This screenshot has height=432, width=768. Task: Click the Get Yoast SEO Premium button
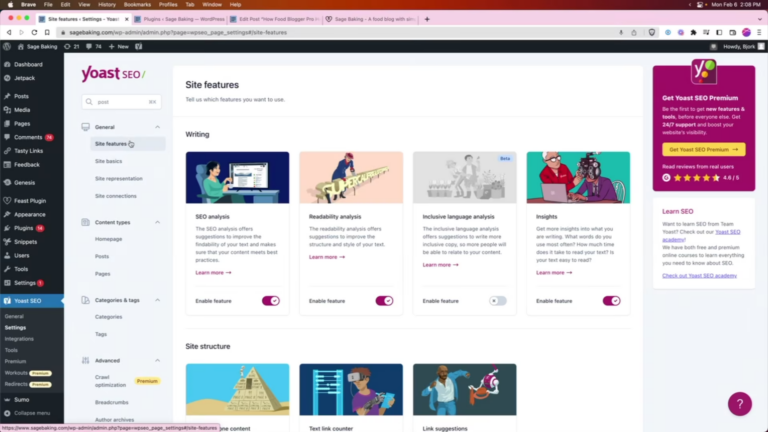coord(703,149)
